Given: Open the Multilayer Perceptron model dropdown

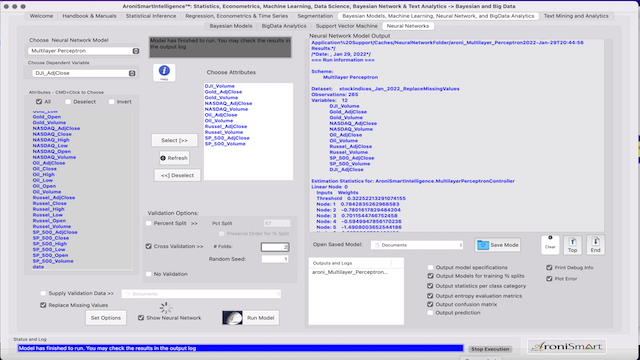Looking at the screenshot, I should point(84,51).
